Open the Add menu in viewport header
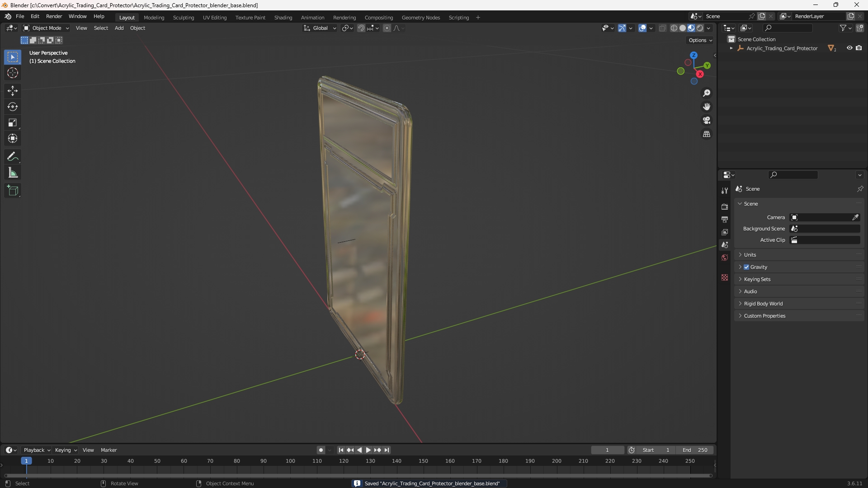Image resolution: width=868 pixels, height=488 pixels. pyautogui.click(x=119, y=28)
